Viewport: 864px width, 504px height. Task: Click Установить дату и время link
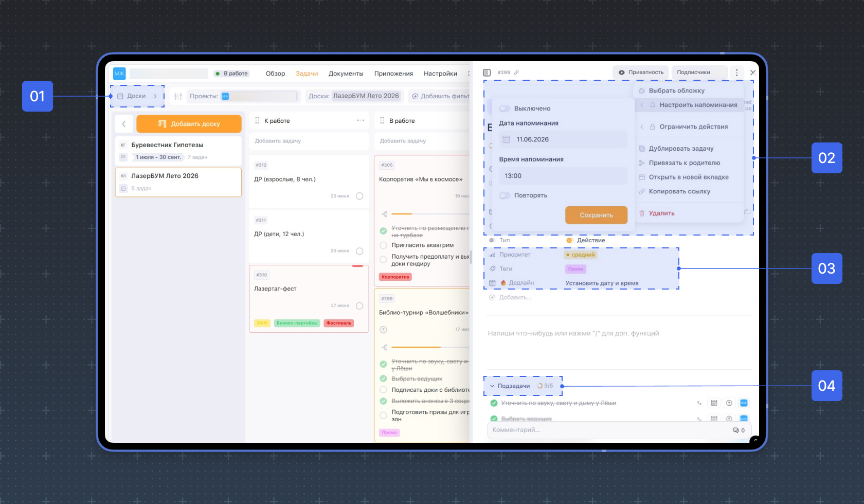point(602,283)
